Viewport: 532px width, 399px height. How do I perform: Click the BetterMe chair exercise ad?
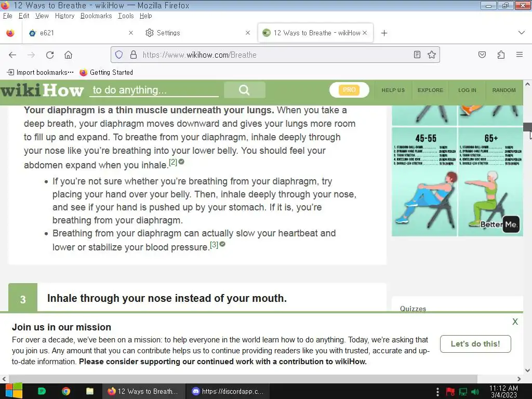point(457,170)
